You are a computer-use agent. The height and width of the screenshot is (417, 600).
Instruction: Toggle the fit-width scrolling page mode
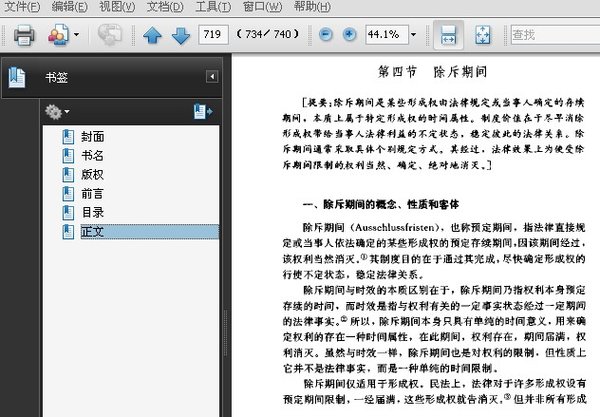[x=448, y=35]
